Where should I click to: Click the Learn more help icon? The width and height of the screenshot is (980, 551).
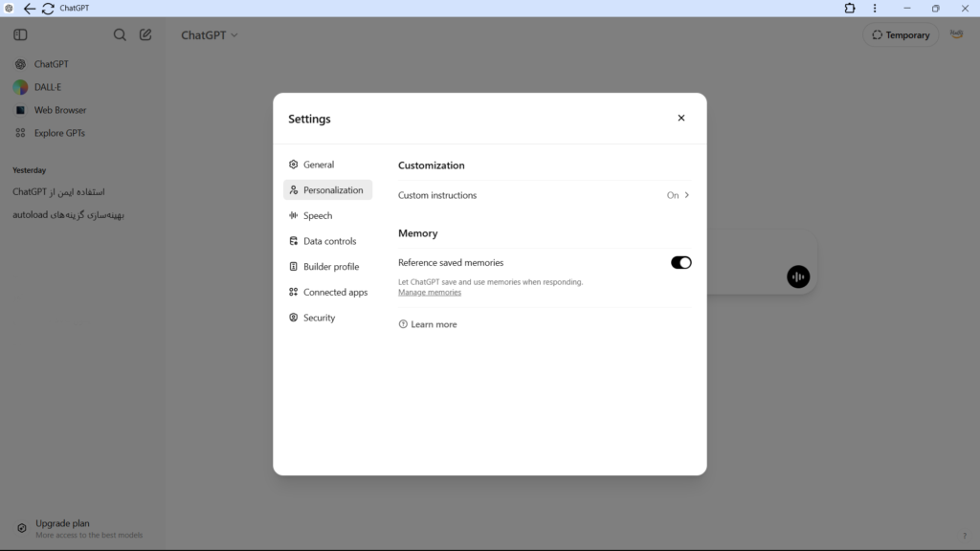(x=403, y=324)
